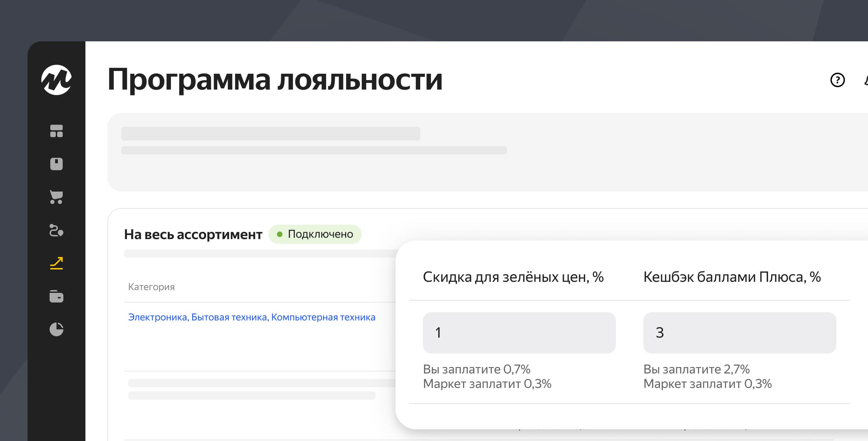
Task: Click the green prices discount input field
Action: point(519,332)
